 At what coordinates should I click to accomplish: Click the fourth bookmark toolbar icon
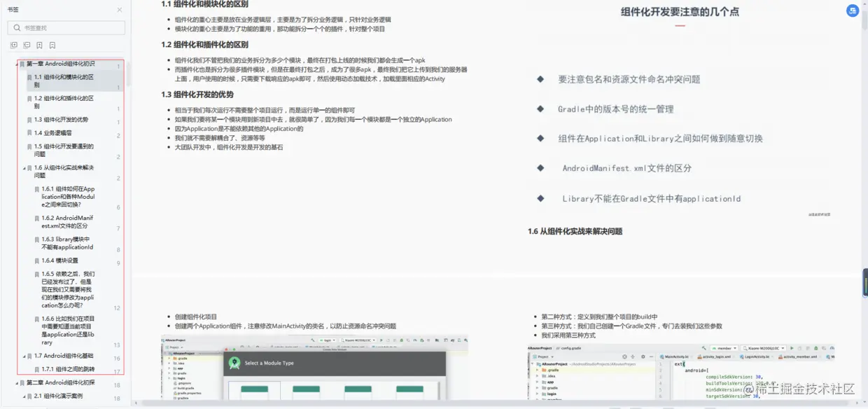pos(52,46)
